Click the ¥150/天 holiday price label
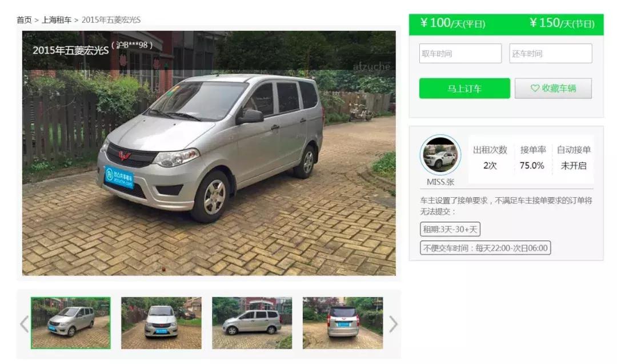Image resolution: width=617 pixels, height=364 pixels. [562, 23]
